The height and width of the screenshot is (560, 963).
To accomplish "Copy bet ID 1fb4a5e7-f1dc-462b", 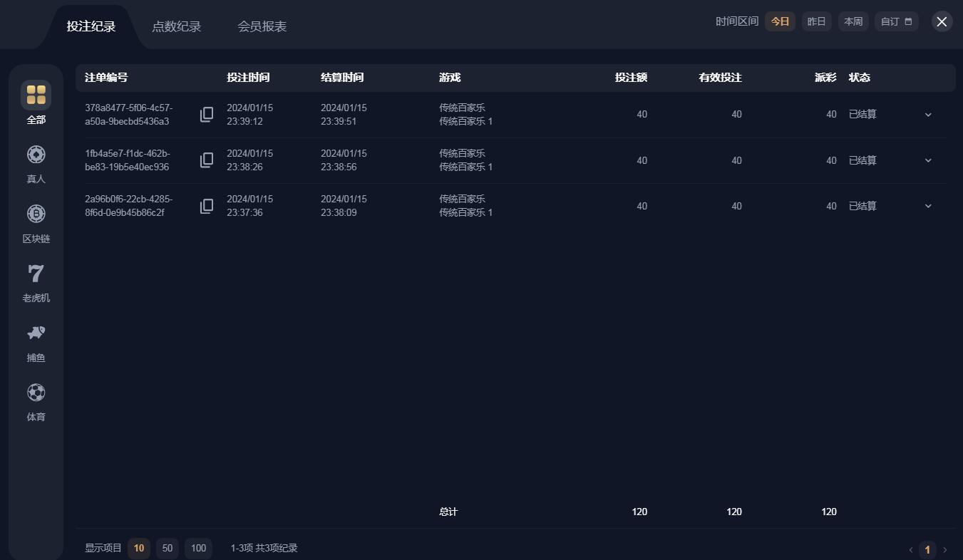I will [x=207, y=160].
